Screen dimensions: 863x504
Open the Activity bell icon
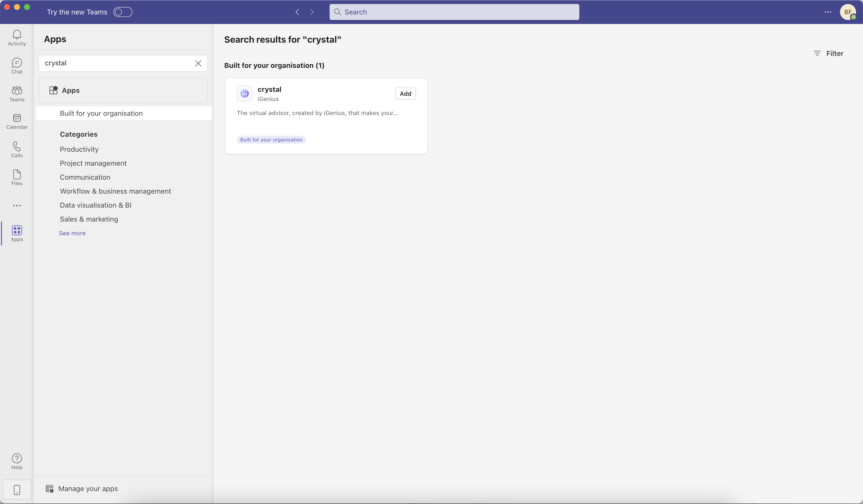(17, 37)
